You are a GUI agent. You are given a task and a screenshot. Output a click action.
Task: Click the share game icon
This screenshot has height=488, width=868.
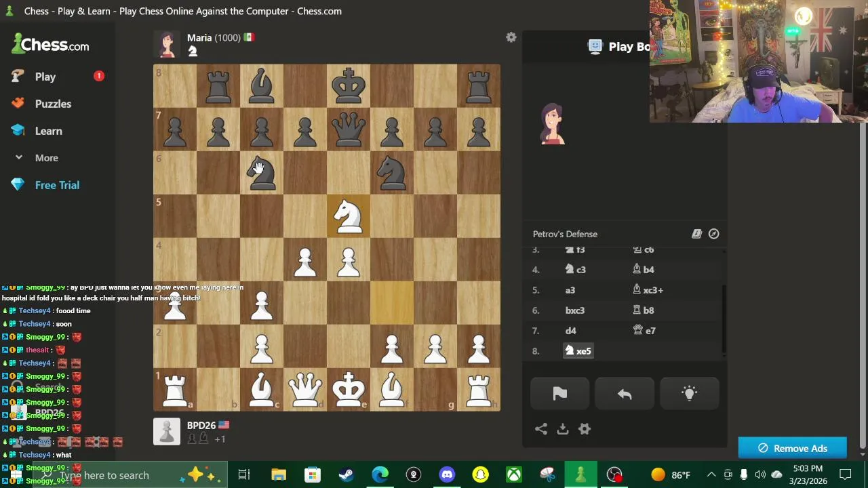click(541, 429)
